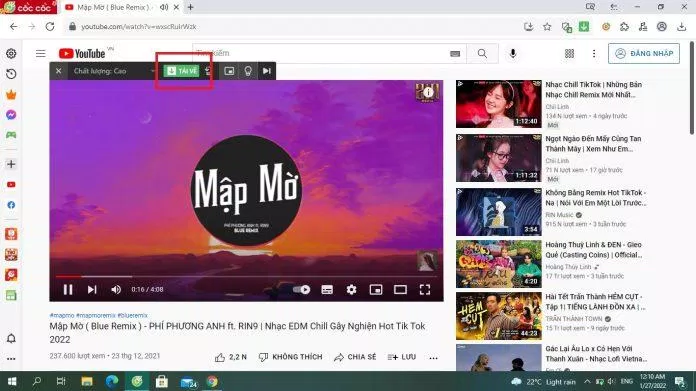This screenshot has height=391, width=696.
Task: Open new browser tab
Action: (x=190, y=7)
